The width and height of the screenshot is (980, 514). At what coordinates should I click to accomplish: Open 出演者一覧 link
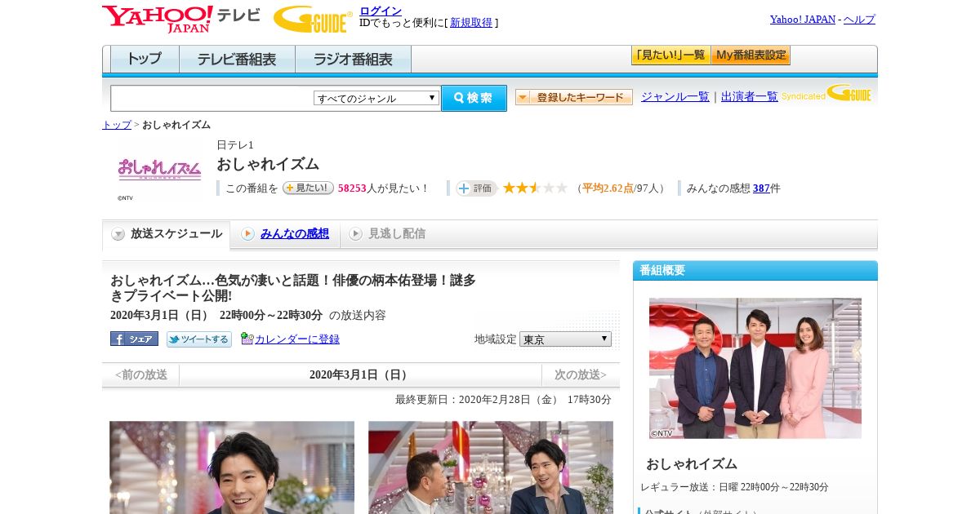pos(750,96)
